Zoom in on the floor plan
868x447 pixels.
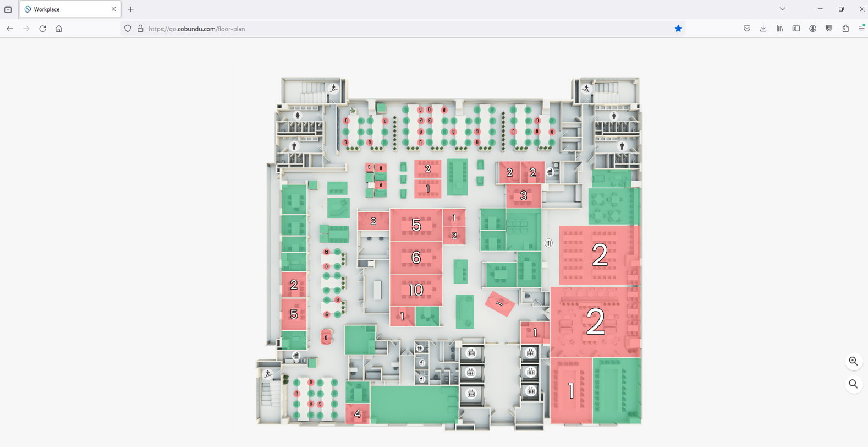coord(853,362)
